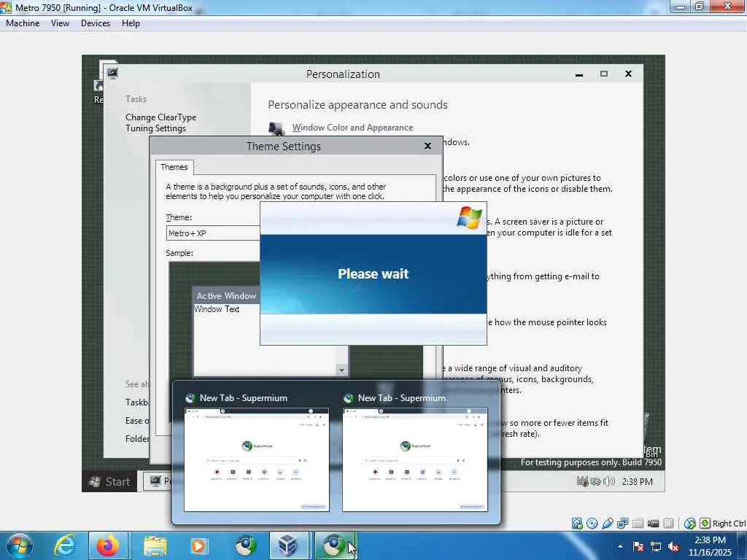
Task: Expand the Theme combo box showing Metro+ XP
Action: pos(213,233)
